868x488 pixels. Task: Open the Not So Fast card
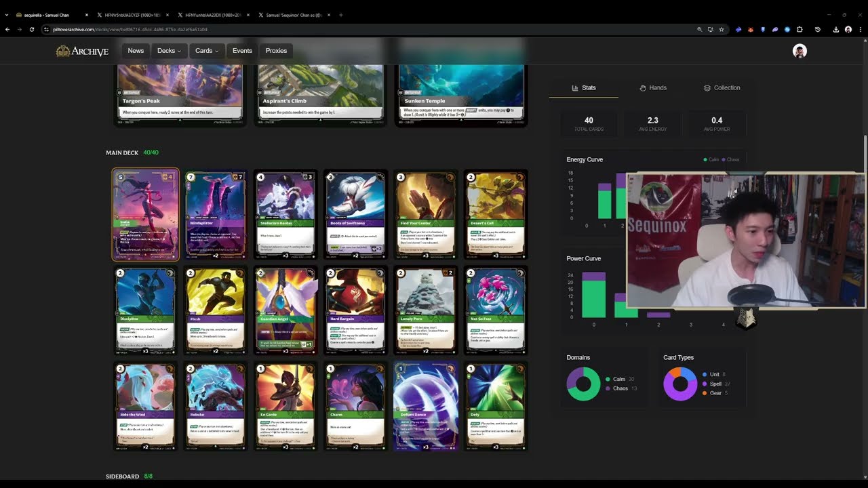click(496, 310)
